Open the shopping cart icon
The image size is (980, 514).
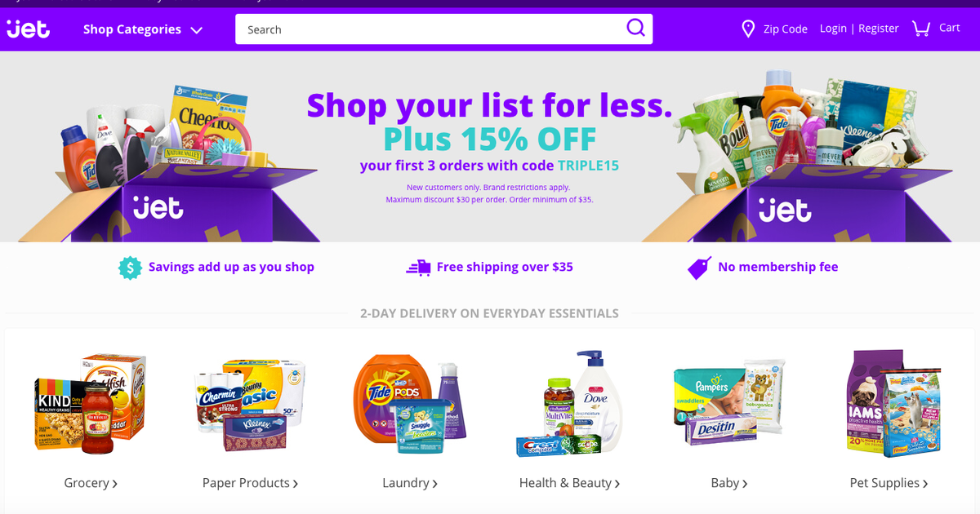pos(921,29)
